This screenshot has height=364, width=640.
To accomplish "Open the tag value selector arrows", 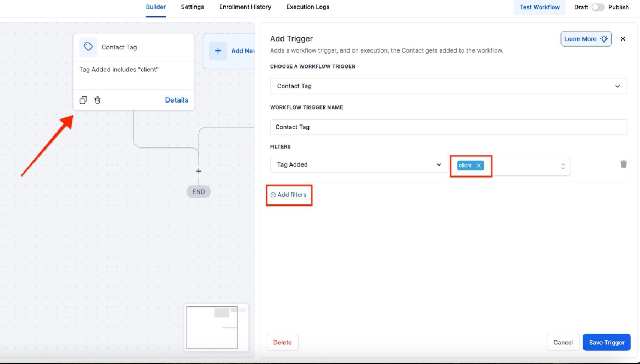I will [563, 166].
